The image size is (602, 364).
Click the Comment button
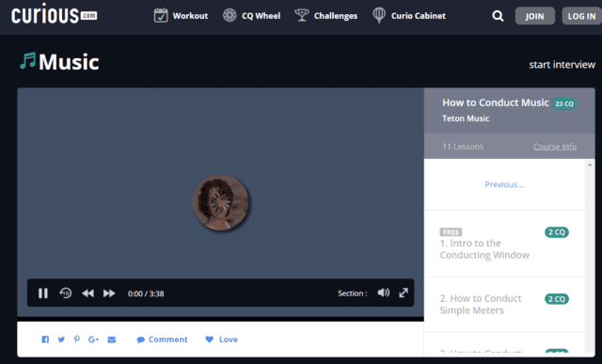(163, 340)
